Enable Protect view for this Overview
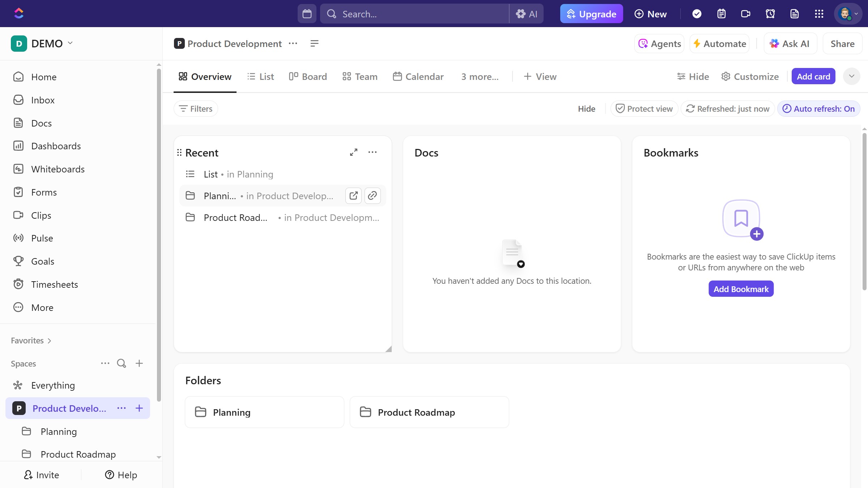868x488 pixels. pos(644,108)
